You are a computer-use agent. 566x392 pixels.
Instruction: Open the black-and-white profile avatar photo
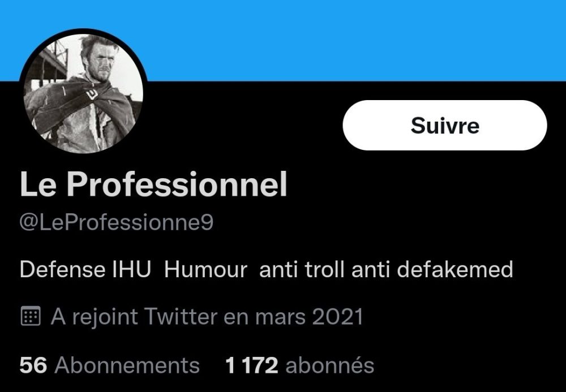83,93
